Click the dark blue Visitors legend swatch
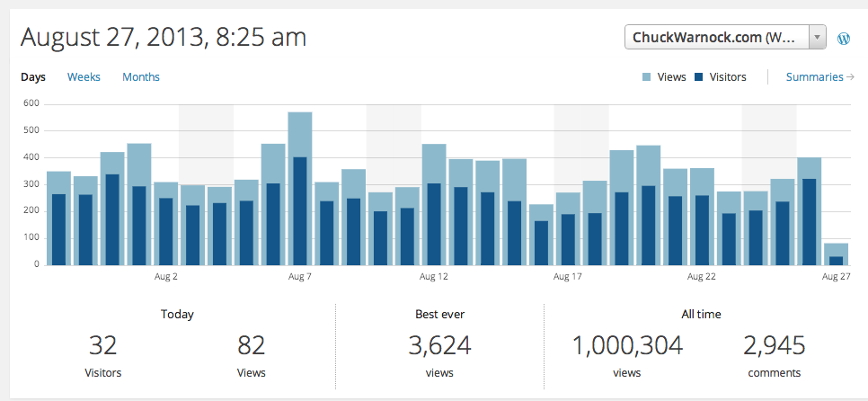Screen dimensions: 868x401 pyautogui.click(x=698, y=77)
